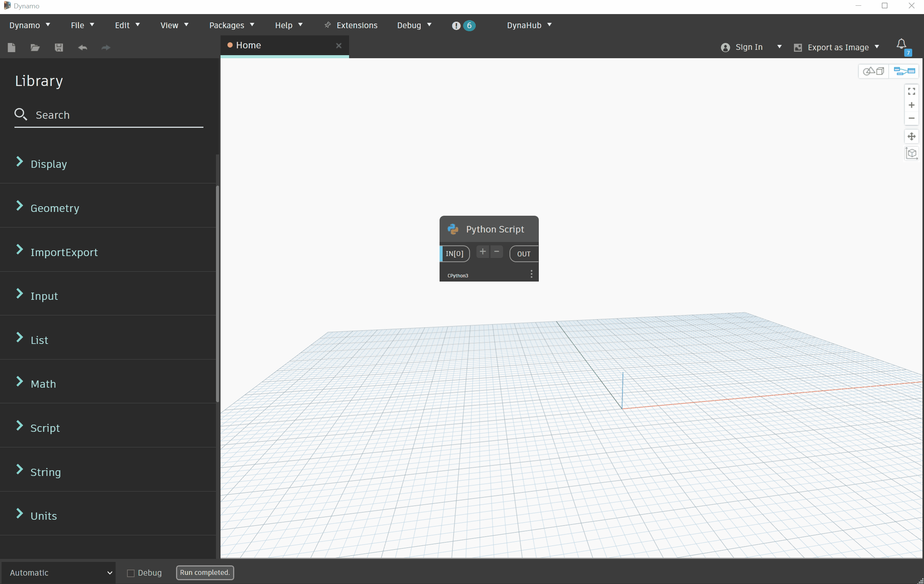Open the DynaHub menu

pos(529,25)
